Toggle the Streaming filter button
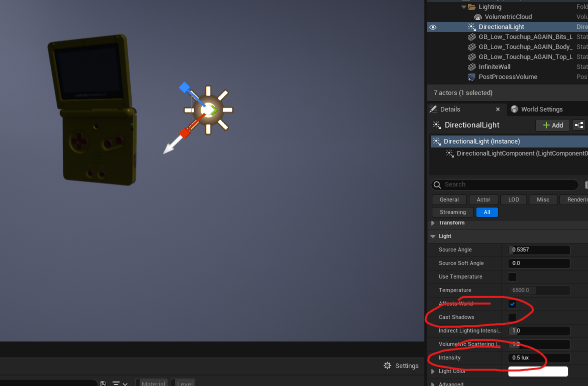 [452, 212]
